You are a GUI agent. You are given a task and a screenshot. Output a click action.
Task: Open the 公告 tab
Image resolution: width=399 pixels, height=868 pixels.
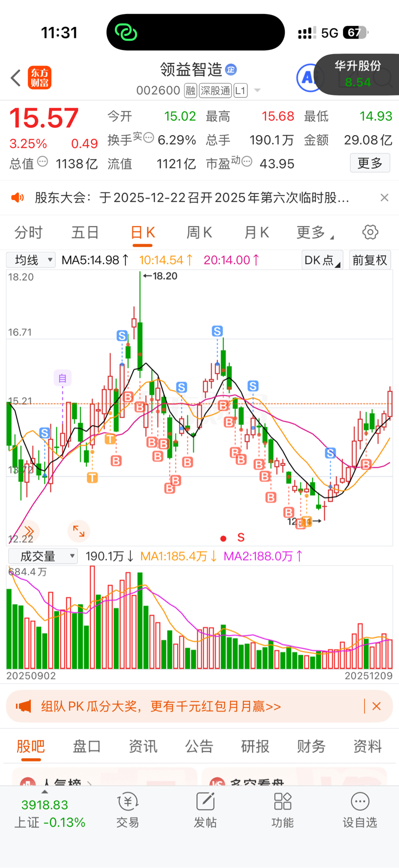click(199, 746)
